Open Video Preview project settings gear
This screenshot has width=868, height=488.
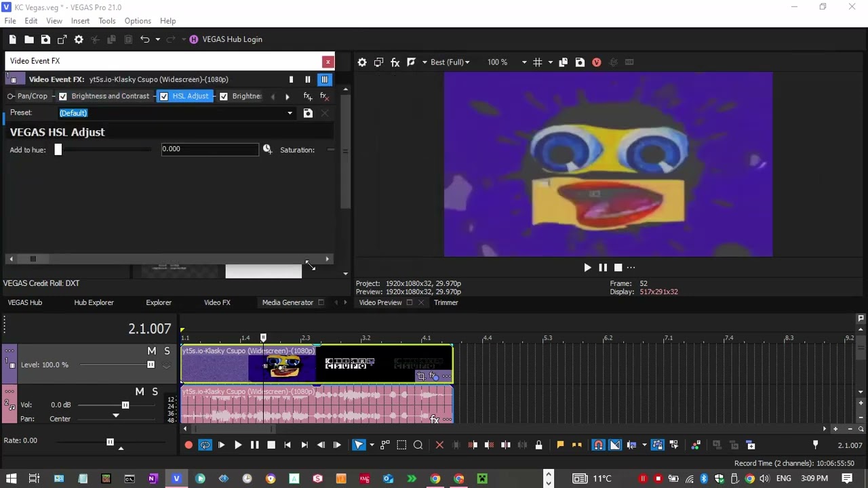[362, 62]
